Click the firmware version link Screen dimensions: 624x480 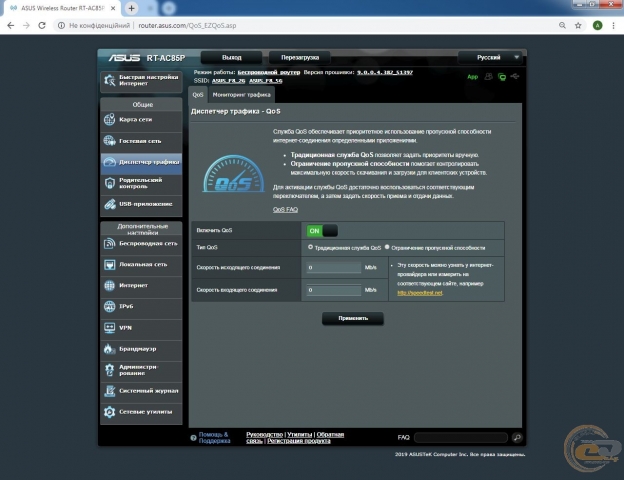384,72
